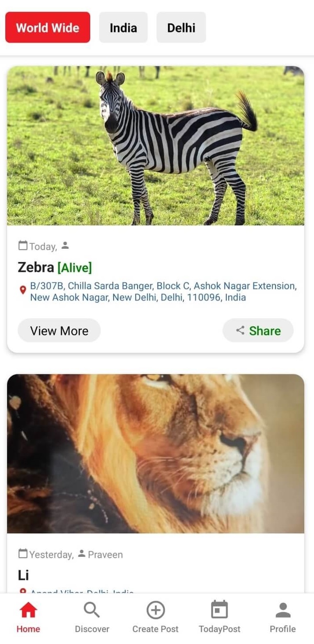Select the India filter chip

123,27
